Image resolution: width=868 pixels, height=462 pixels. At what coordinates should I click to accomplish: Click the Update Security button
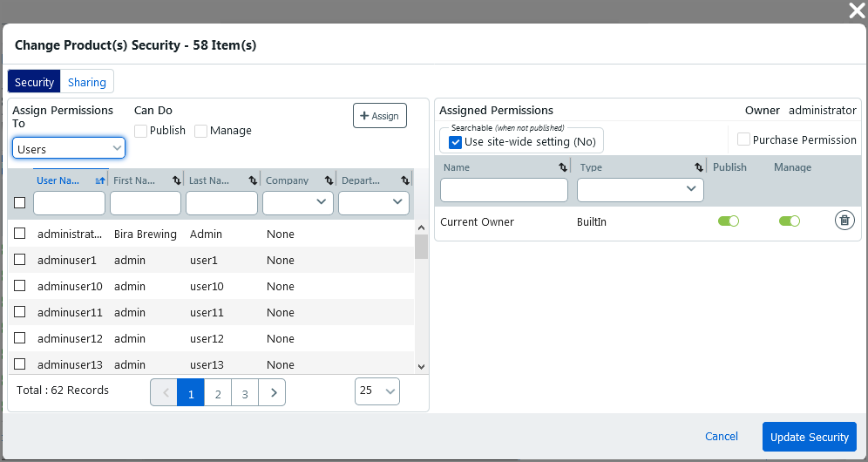809,437
